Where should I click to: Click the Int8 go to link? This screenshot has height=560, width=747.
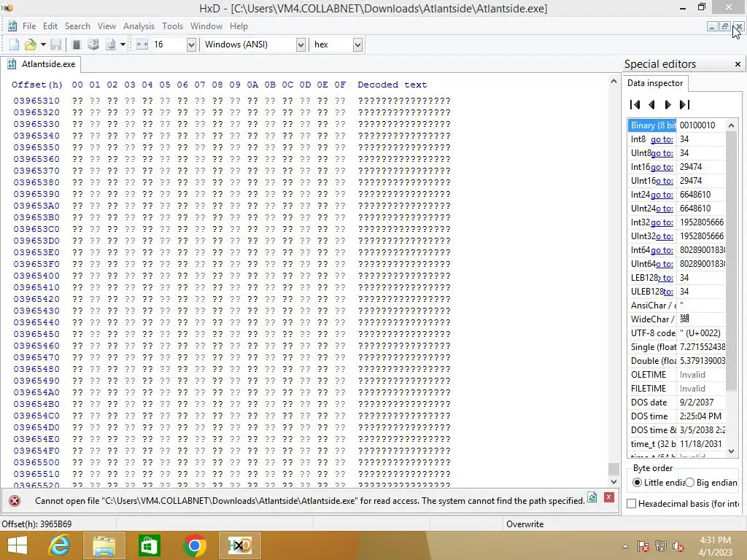click(x=662, y=139)
